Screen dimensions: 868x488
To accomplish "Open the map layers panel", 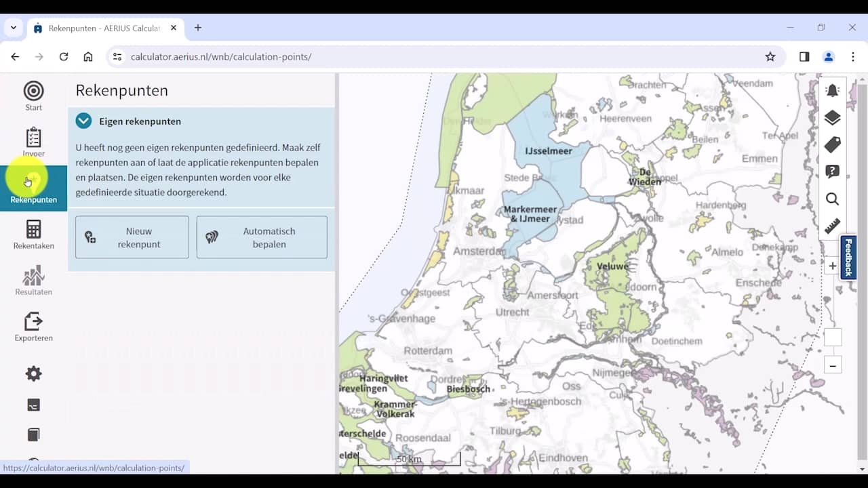I will [x=832, y=118].
